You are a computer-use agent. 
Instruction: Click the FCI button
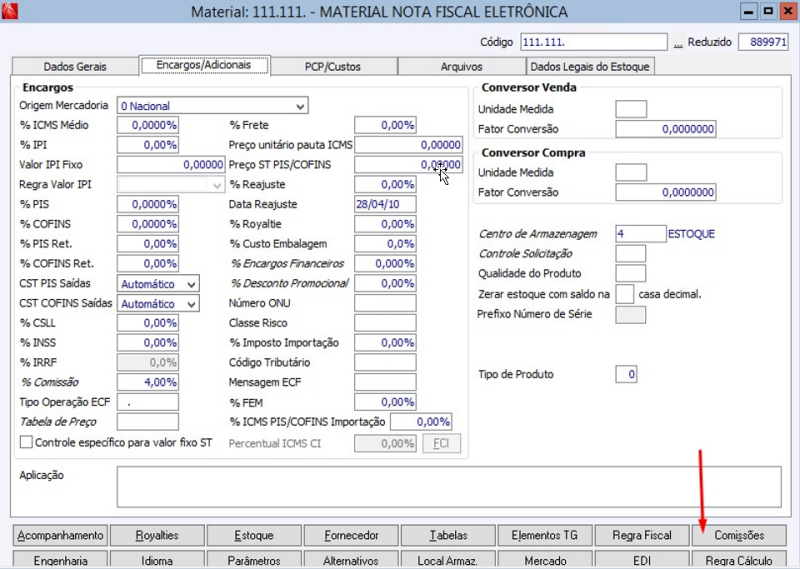point(441,443)
